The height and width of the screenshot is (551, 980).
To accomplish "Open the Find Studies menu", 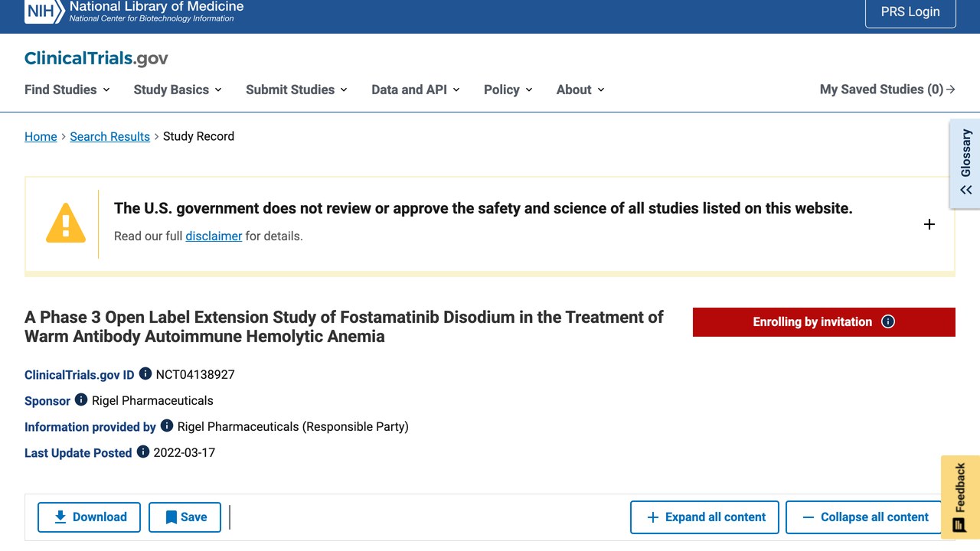I will (x=67, y=90).
